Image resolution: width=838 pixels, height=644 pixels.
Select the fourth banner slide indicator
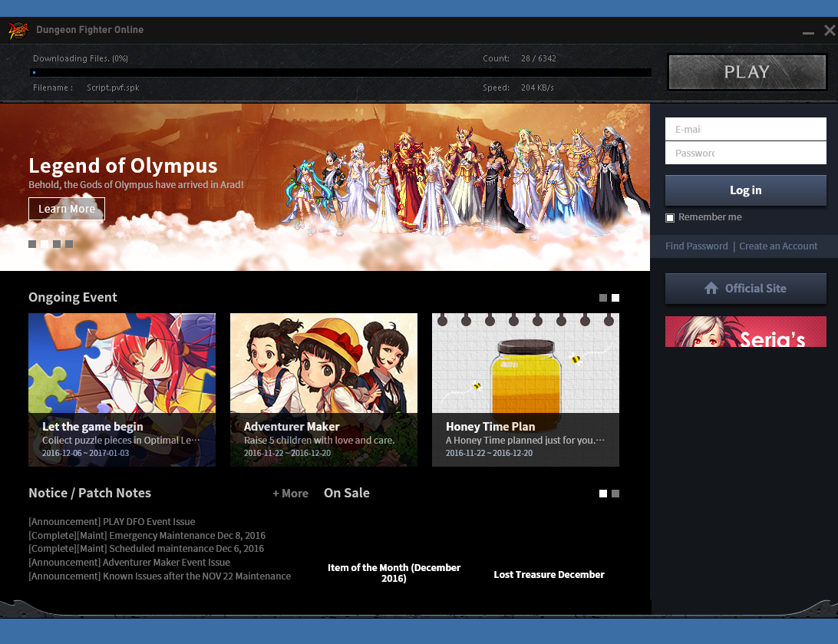pos(69,244)
